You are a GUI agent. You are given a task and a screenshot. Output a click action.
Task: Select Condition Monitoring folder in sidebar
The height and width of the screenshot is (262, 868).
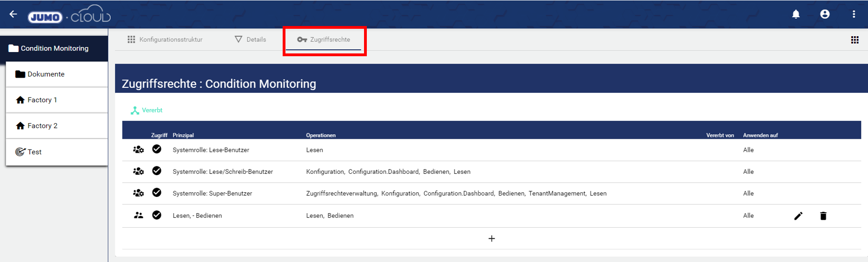54,48
